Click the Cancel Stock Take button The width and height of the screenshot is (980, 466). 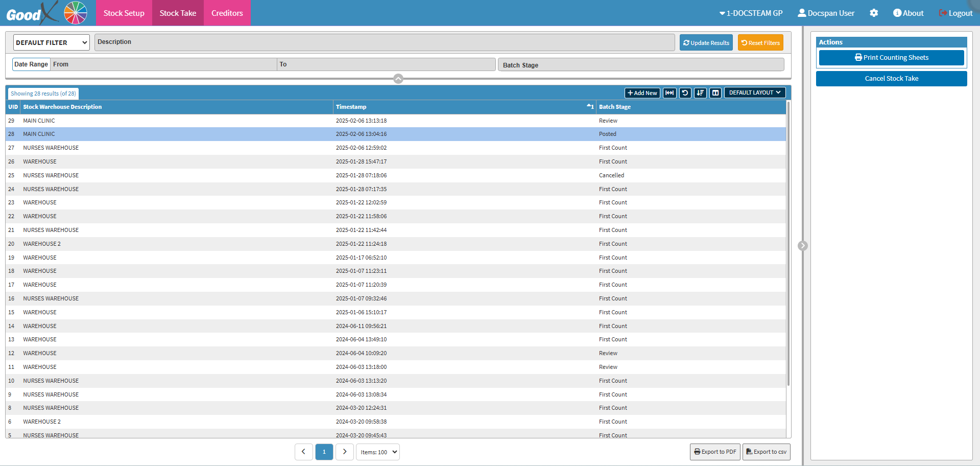[891, 79]
